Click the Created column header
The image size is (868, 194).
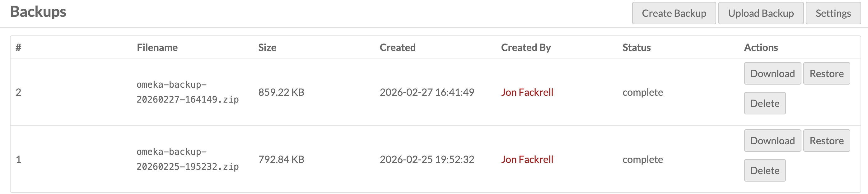tap(398, 48)
